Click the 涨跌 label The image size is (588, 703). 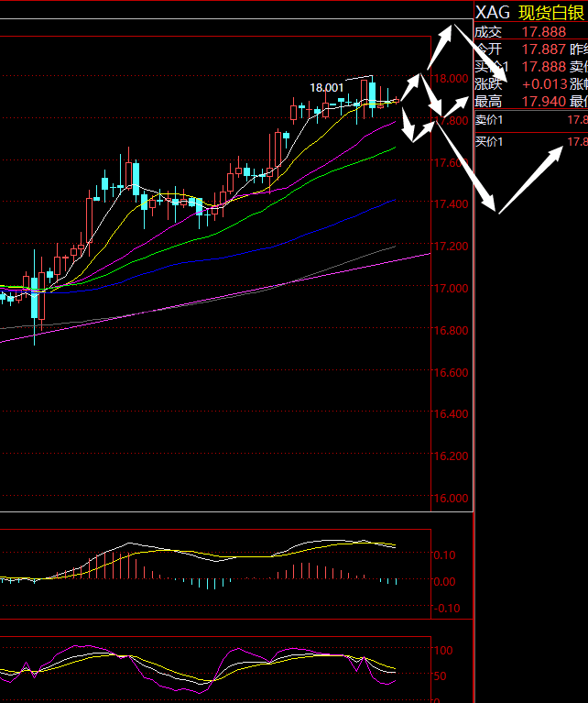pyautogui.click(x=488, y=83)
